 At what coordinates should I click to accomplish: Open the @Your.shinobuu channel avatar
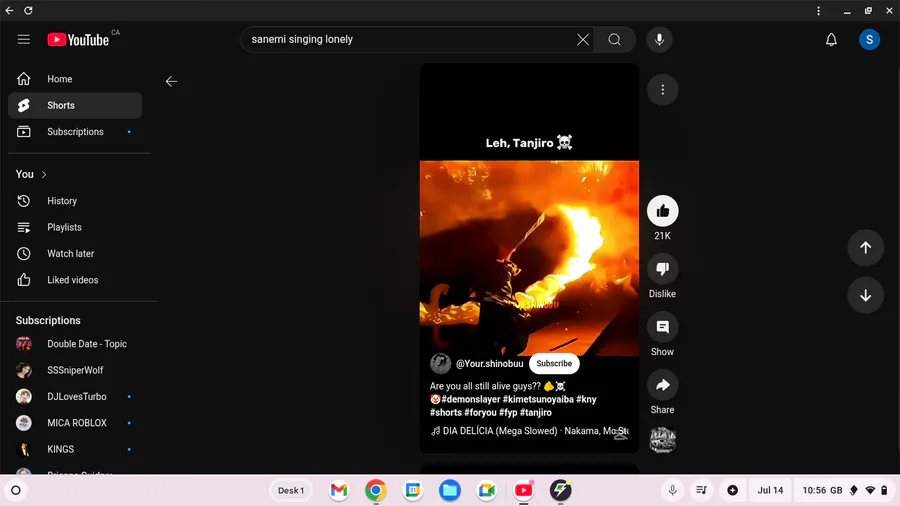coord(441,364)
